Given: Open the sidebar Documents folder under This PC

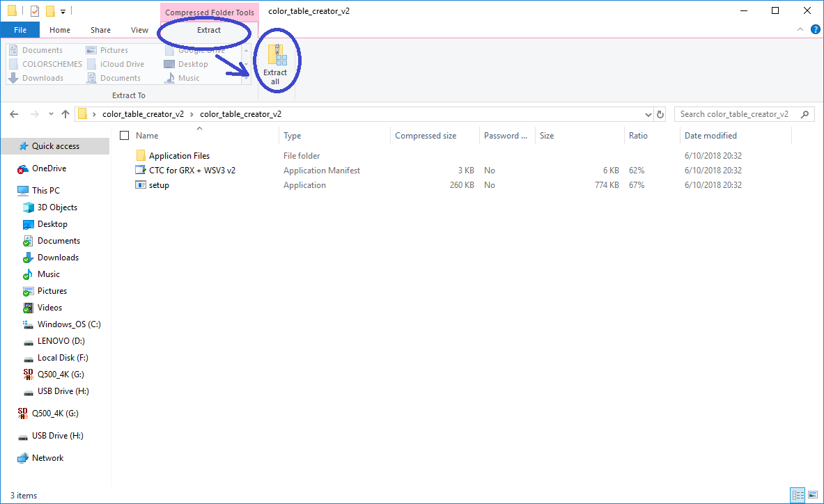Looking at the screenshot, I should 59,241.
